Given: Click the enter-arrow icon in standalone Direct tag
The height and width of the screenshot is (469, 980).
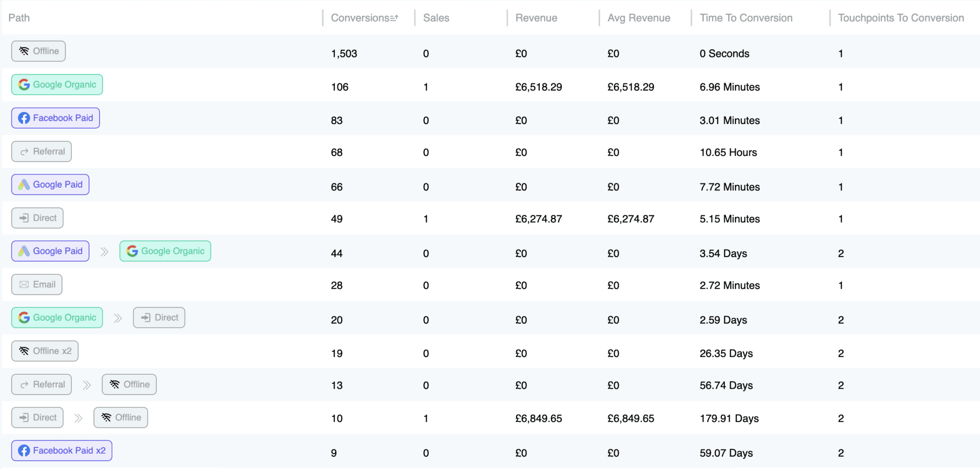Looking at the screenshot, I should point(24,218).
